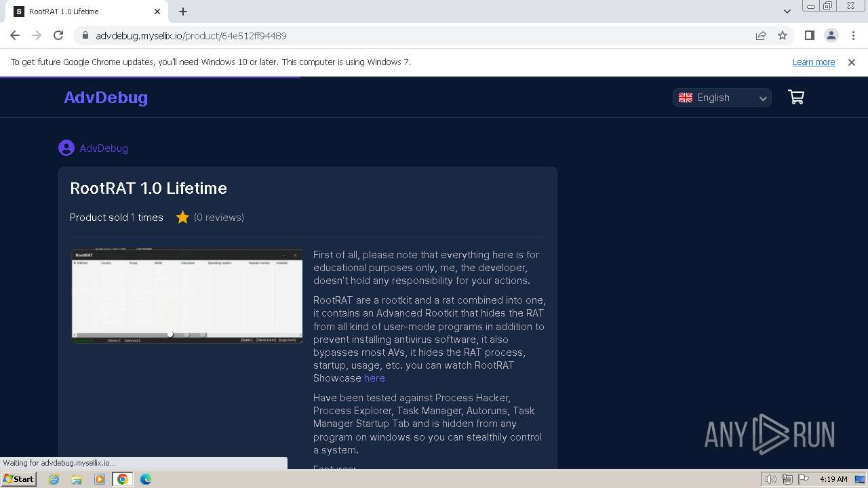
Task: Open the English language dropdown
Action: point(722,98)
